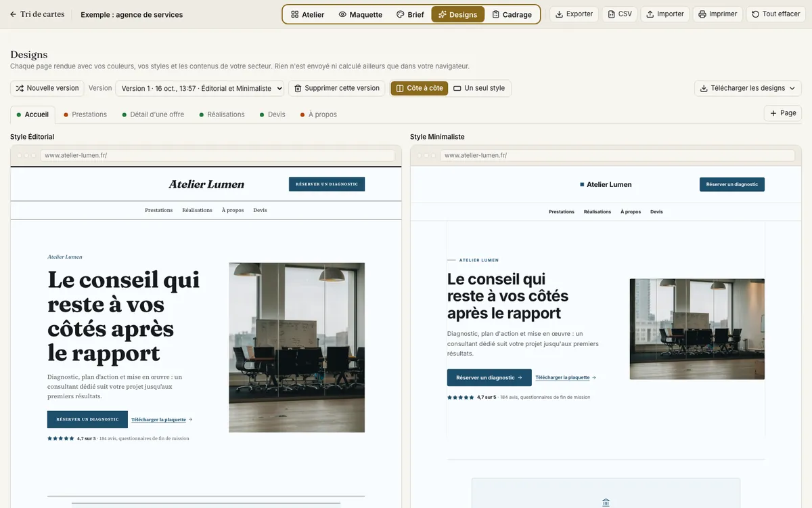Viewport: 812px width, 508px height.
Task: Select the Accueil page tab
Action: click(32, 114)
